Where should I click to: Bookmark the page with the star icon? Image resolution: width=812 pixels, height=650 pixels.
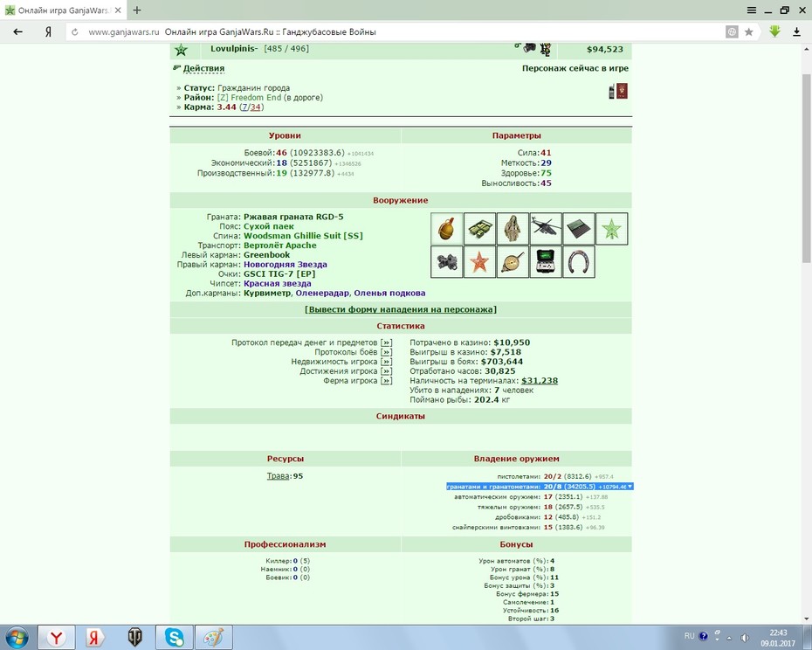click(749, 32)
